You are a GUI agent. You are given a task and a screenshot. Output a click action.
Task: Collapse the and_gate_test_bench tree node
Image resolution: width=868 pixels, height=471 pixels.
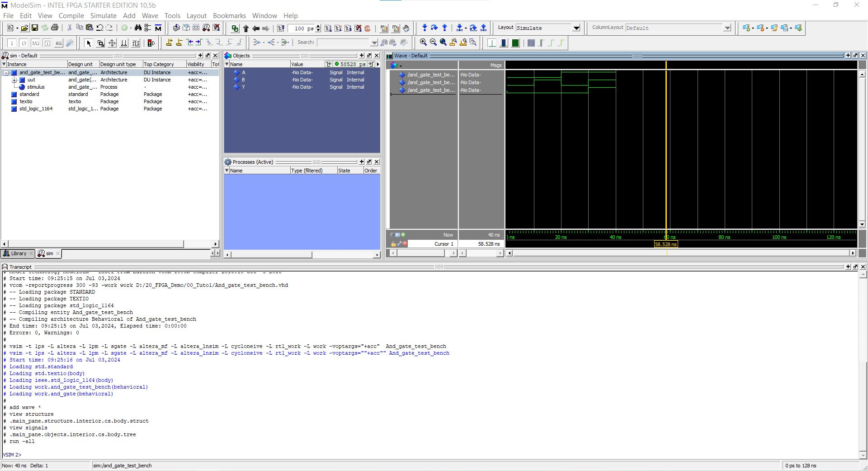[x=6, y=73]
